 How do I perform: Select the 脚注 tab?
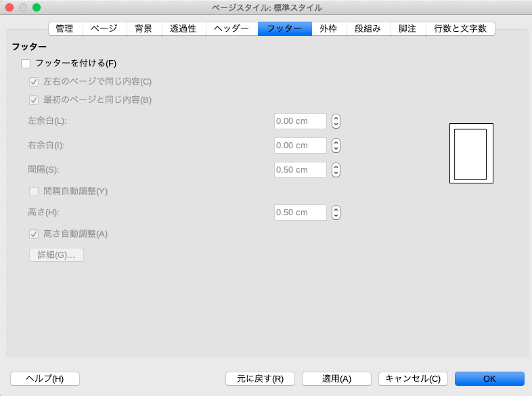408,28
